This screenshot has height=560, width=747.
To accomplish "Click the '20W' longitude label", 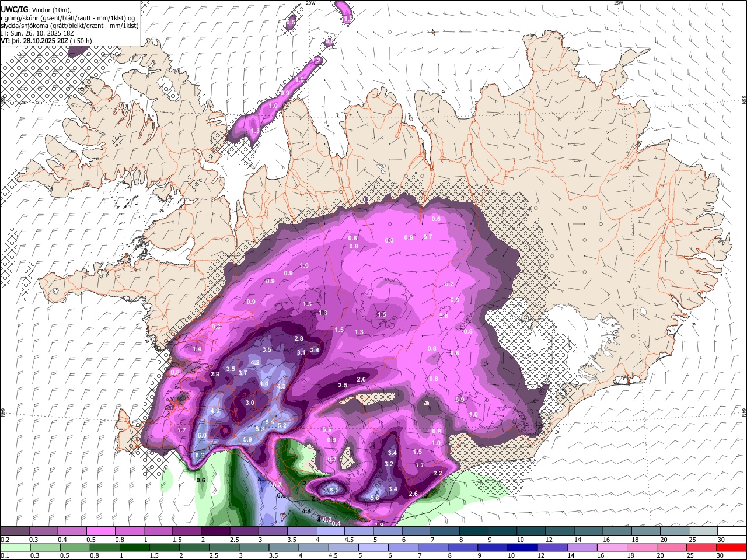I will pos(311,3).
